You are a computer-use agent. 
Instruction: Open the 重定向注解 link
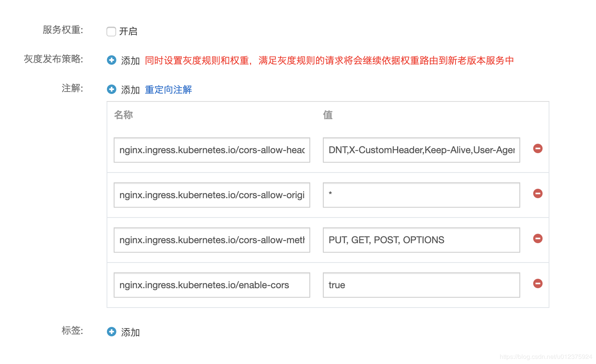(x=169, y=90)
